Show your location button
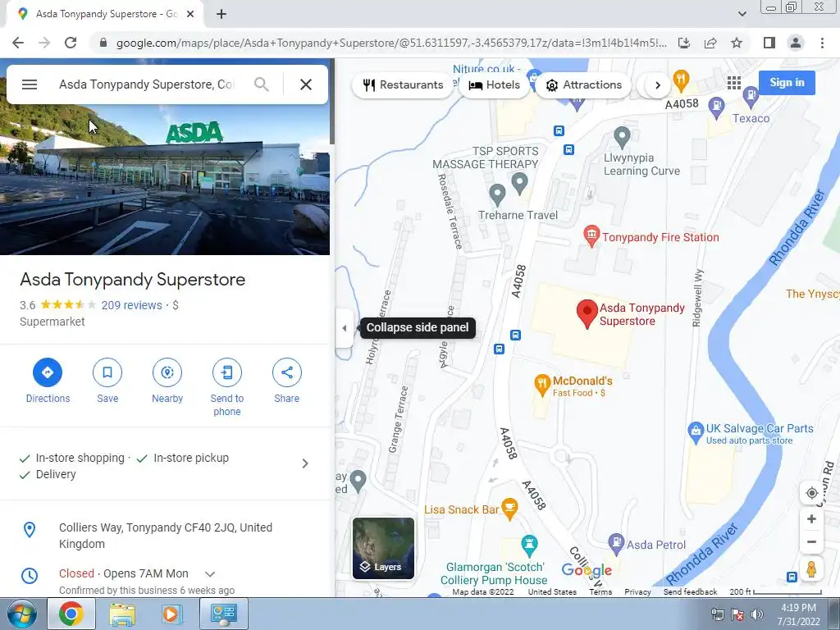 point(811,493)
